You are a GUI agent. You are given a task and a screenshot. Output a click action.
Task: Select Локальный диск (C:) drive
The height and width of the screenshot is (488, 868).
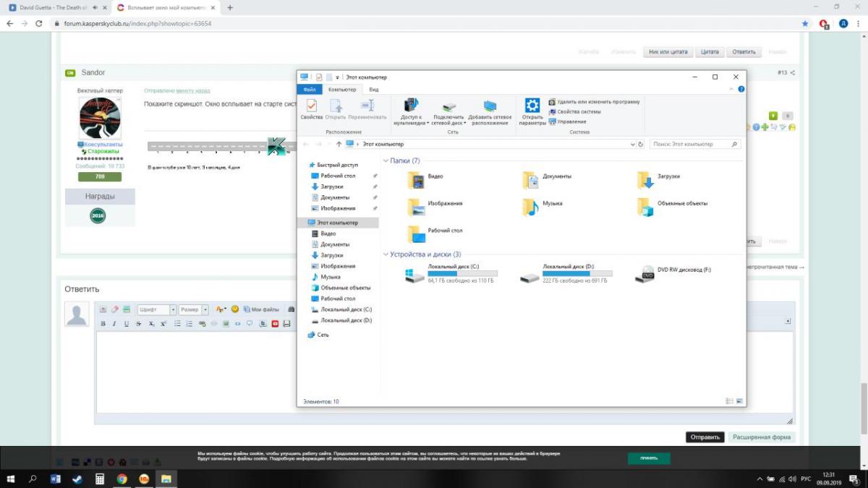click(415, 274)
